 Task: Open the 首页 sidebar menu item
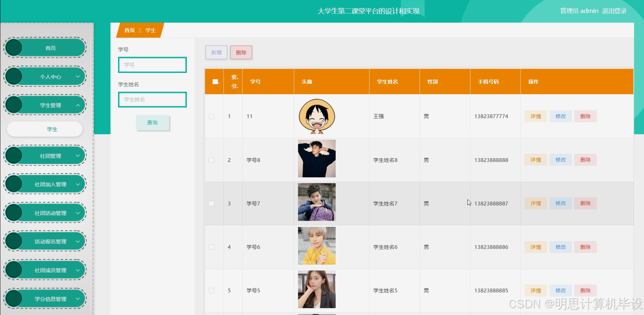[x=45, y=48]
